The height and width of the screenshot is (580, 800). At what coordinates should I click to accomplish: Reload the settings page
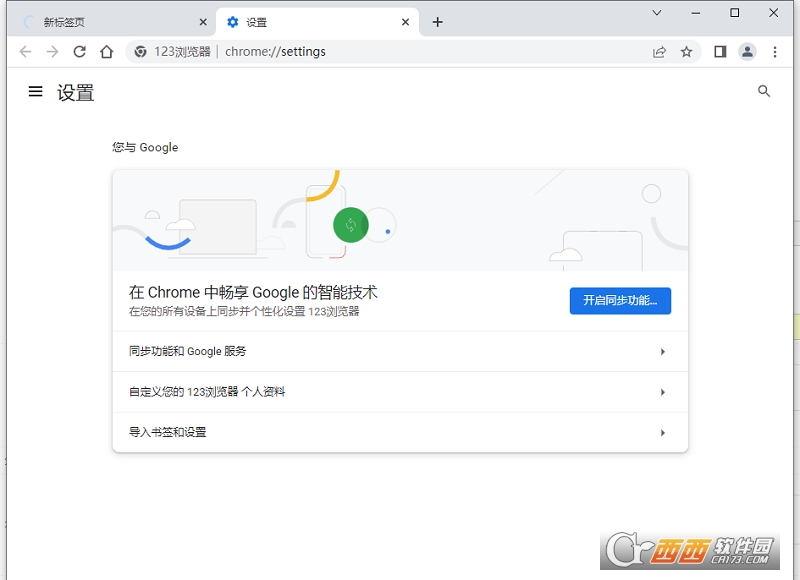(x=80, y=52)
